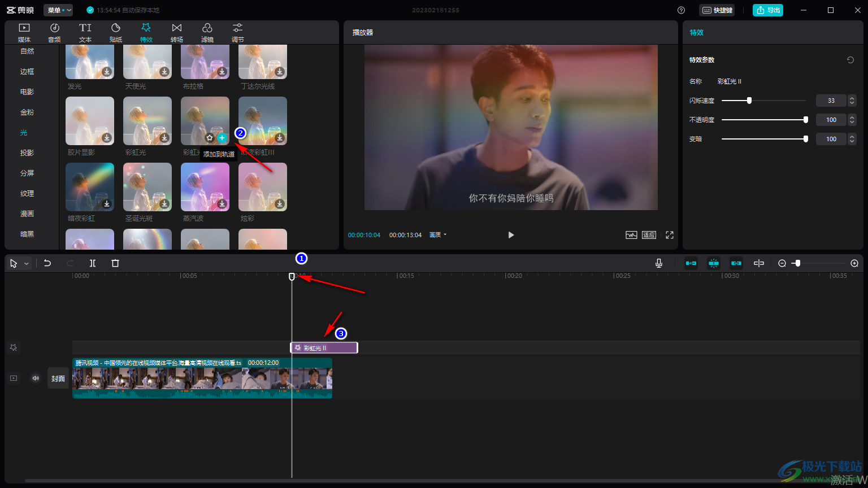The width and height of the screenshot is (868, 488).
Task: Click the timeline playhead marker
Action: pyautogui.click(x=292, y=276)
